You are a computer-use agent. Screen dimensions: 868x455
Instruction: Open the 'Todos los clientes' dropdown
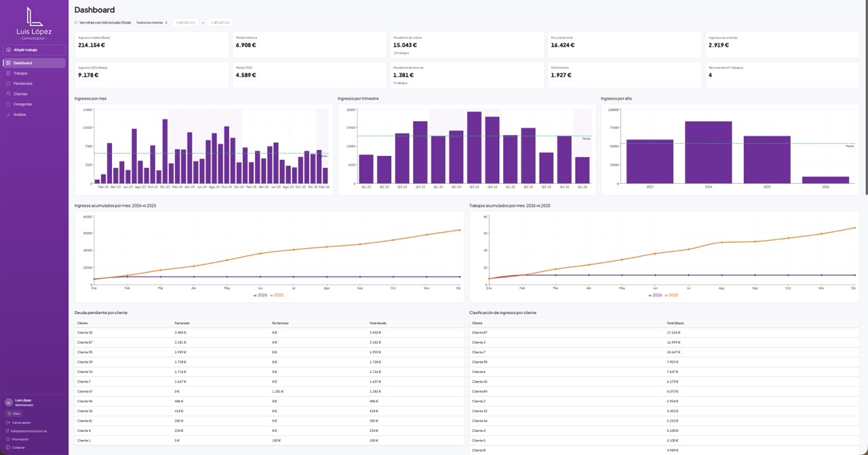152,22
